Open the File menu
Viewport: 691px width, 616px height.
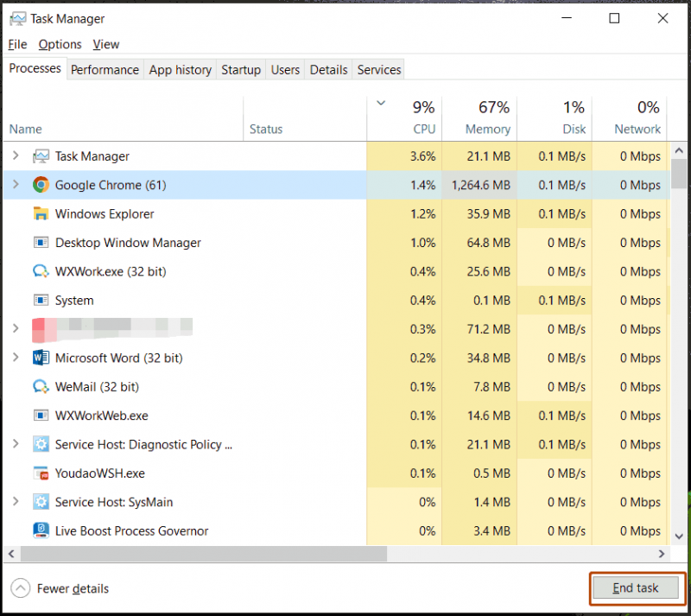click(x=17, y=45)
